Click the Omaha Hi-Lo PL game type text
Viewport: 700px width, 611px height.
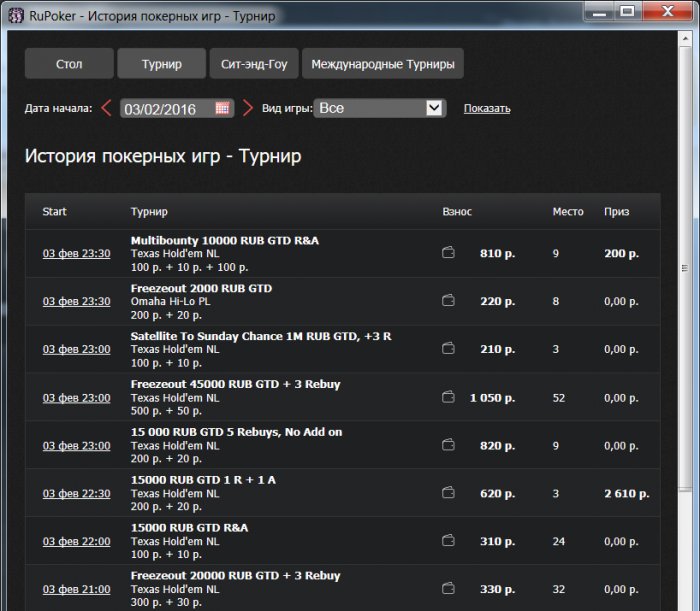[171, 301]
